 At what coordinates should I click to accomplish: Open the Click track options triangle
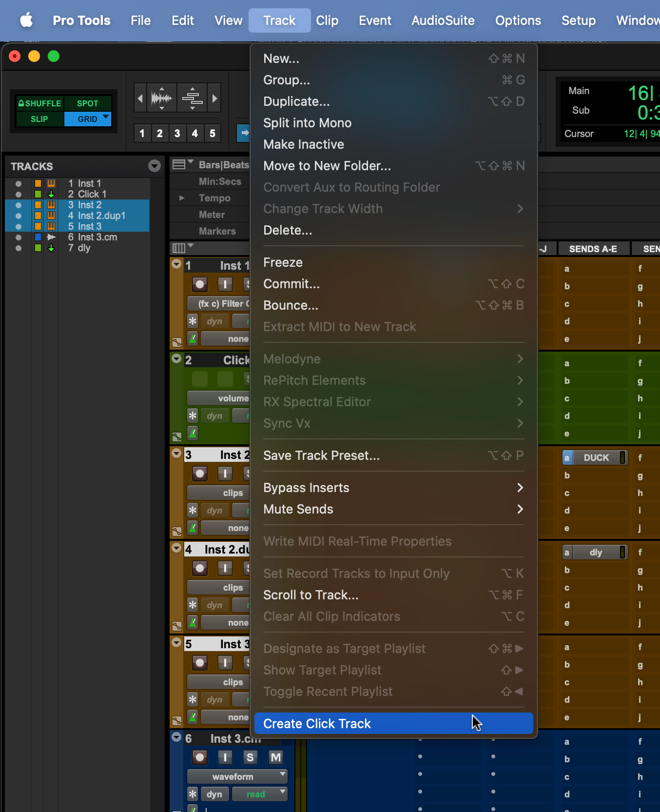coord(176,359)
